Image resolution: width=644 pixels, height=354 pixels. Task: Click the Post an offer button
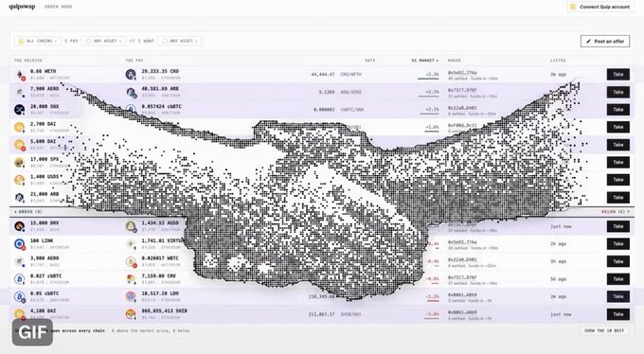pos(605,41)
